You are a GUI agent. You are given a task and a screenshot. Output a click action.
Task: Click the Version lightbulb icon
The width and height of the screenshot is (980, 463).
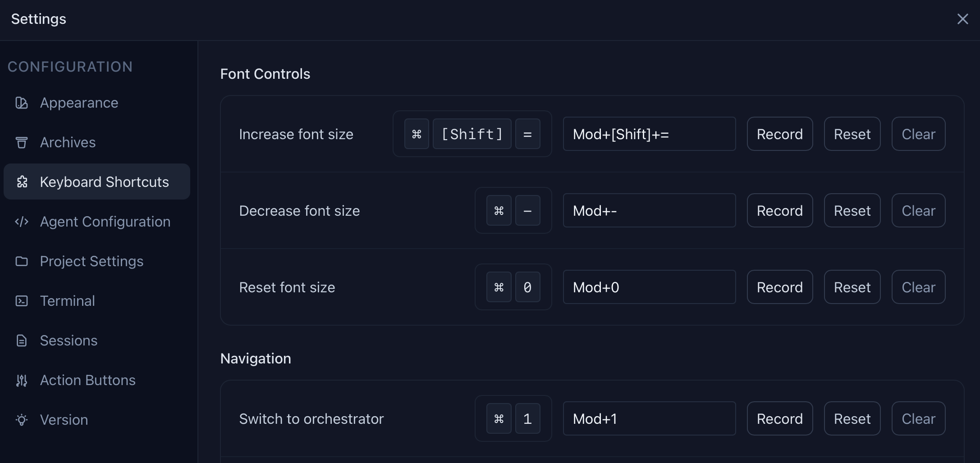21,420
